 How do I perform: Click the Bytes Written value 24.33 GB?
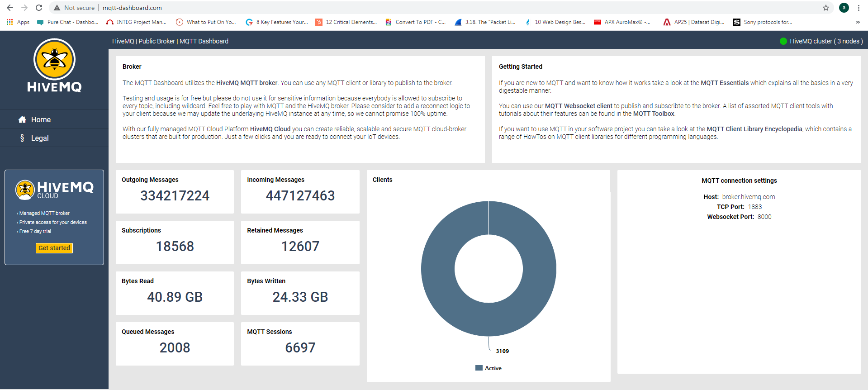[300, 297]
